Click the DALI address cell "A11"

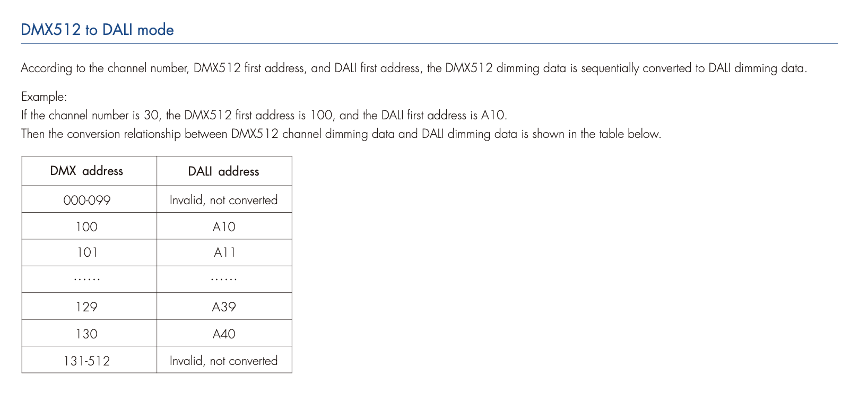coord(223,252)
